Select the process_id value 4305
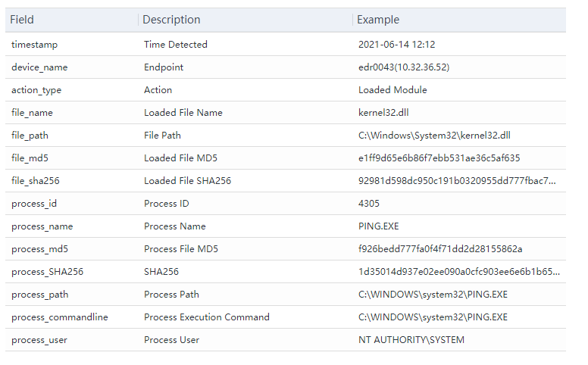The image size is (588, 365). pos(369,204)
